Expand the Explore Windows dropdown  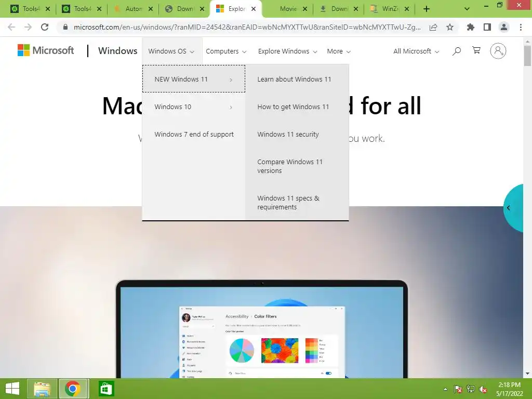click(x=287, y=51)
